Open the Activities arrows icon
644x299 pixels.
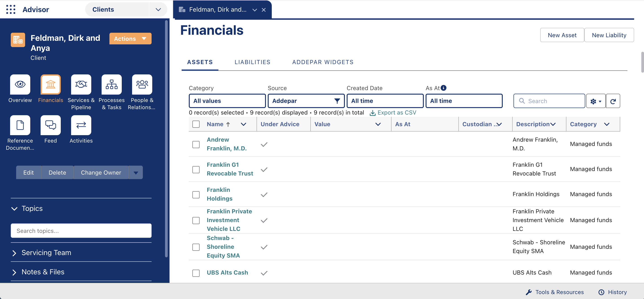tap(81, 125)
